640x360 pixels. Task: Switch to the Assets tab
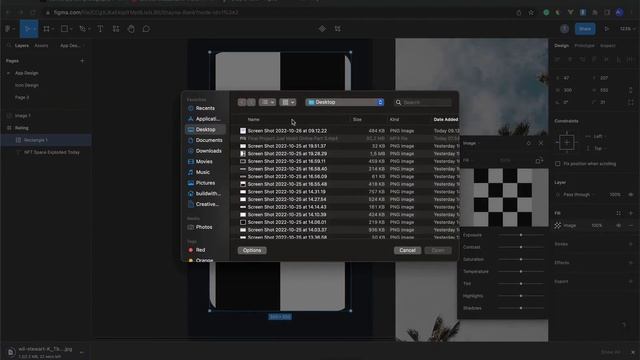pos(41,46)
